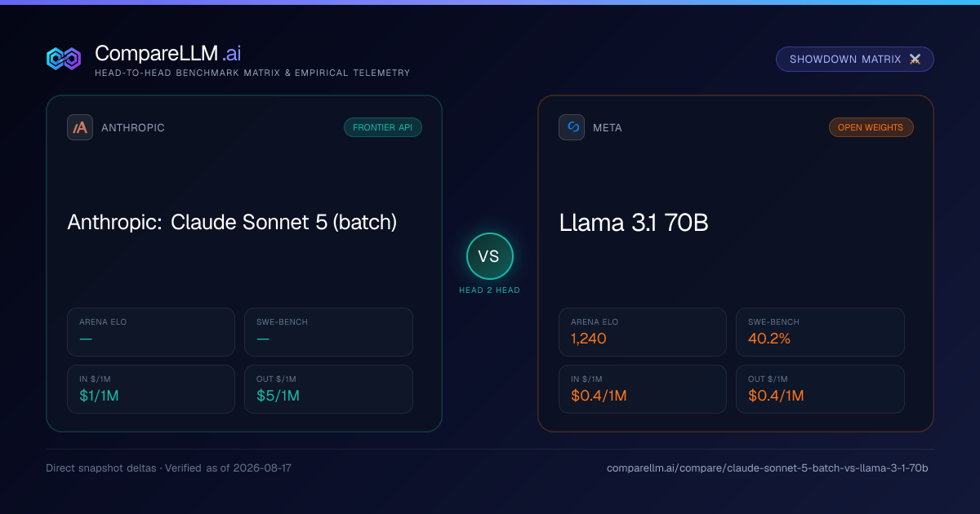Open the Showdown Matrix button

(855, 60)
